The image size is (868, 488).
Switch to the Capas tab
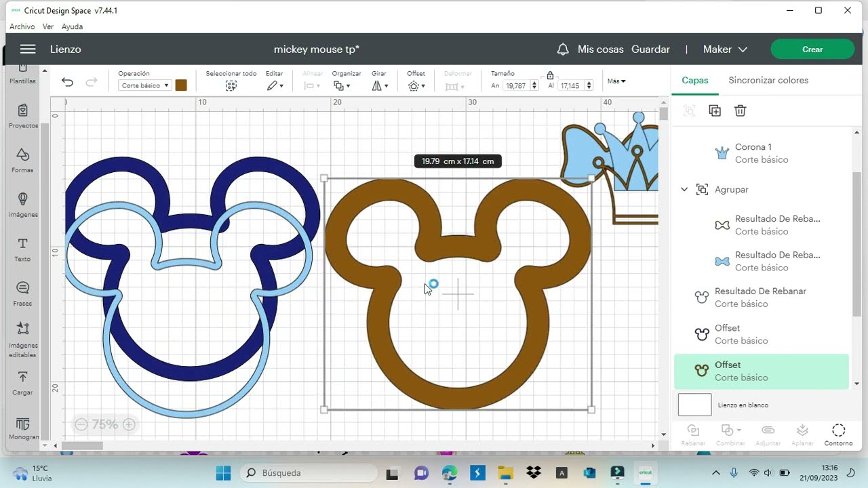pos(695,80)
